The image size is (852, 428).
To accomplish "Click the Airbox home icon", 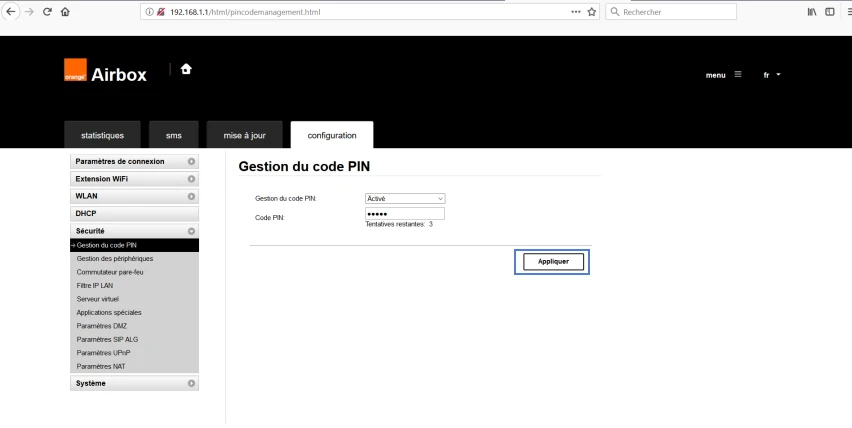I will point(186,69).
